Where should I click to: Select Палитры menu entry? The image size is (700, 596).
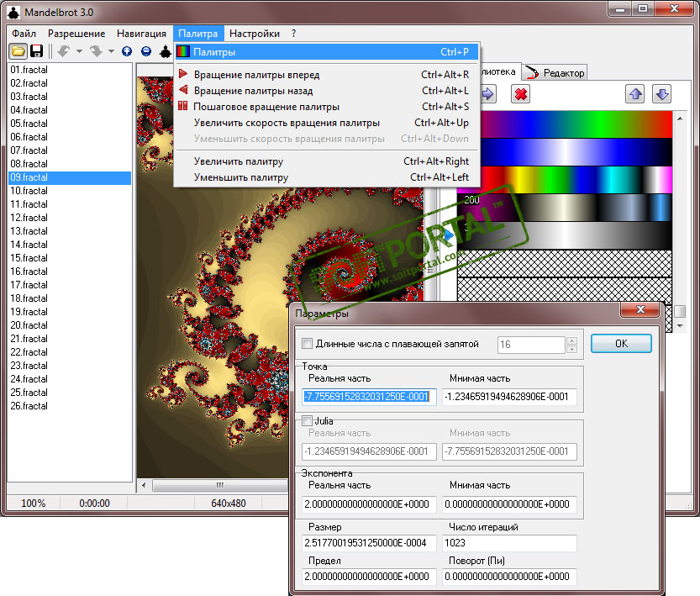[327, 52]
